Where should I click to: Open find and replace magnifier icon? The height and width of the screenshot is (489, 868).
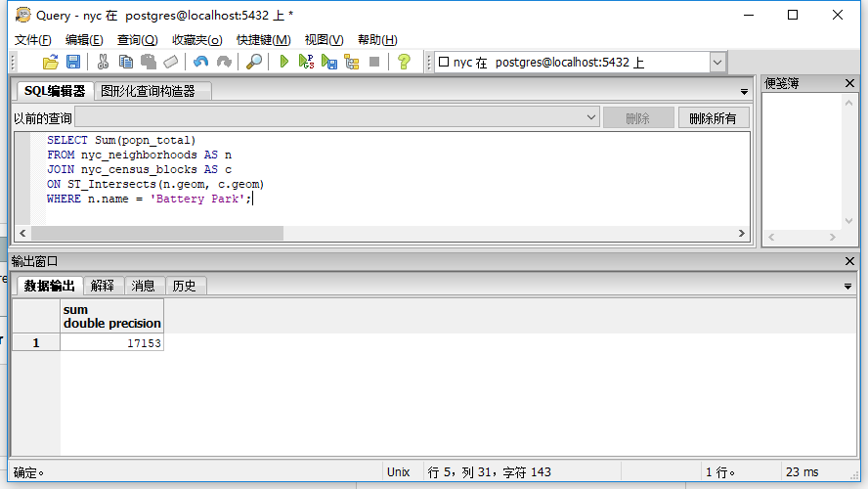(254, 62)
